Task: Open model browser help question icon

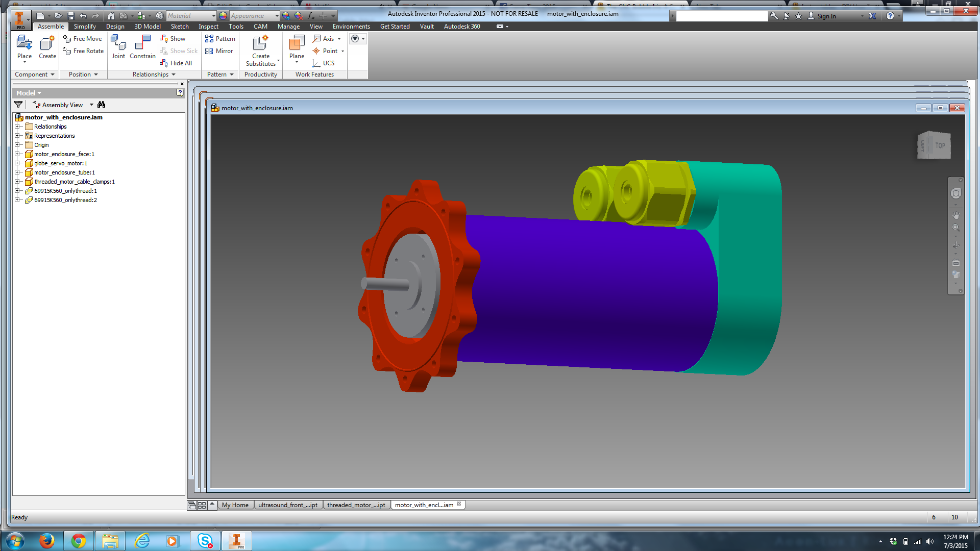Action: [x=180, y=93]
